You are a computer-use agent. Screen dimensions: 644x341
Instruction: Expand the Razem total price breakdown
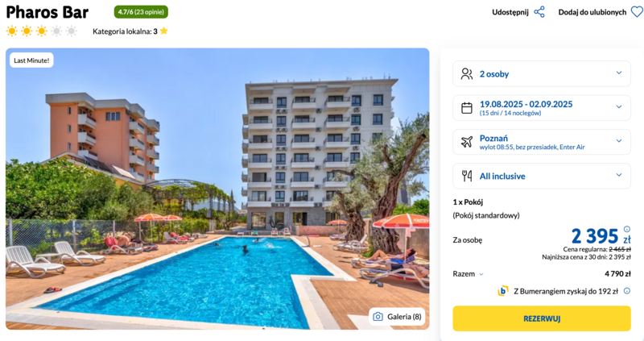click(469, 274)
